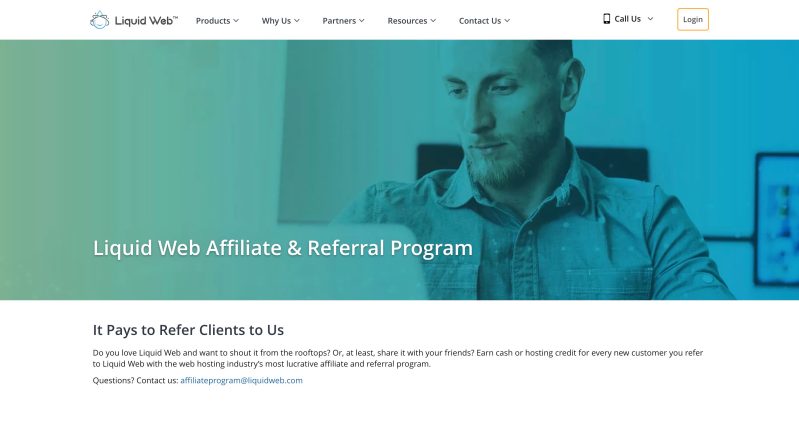Click the hero banner image of man
This screenshot has height=424, width=799.
(400, 170)
